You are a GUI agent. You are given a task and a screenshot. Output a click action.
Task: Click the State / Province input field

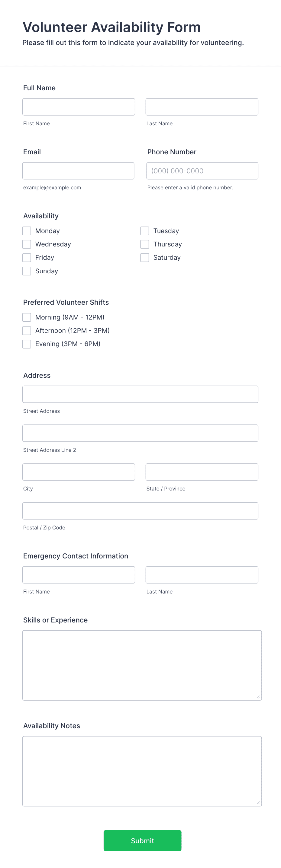click(x=202, y=472)
